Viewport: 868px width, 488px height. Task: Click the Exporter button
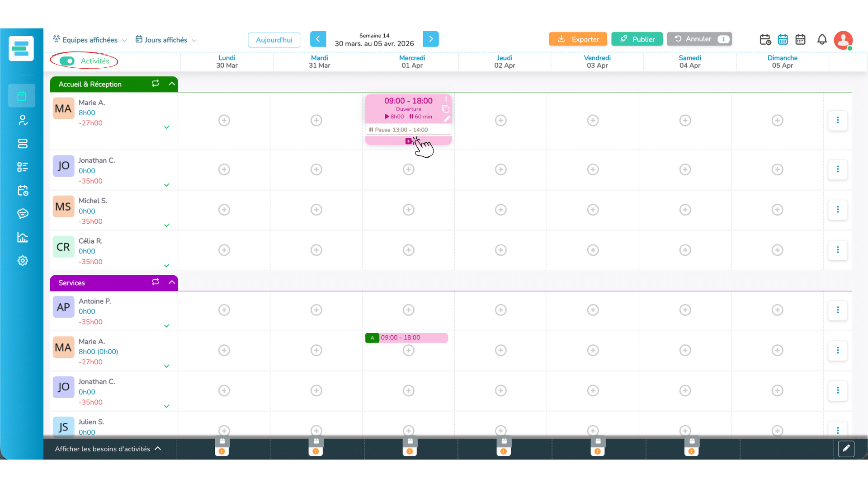click(578, 39)
